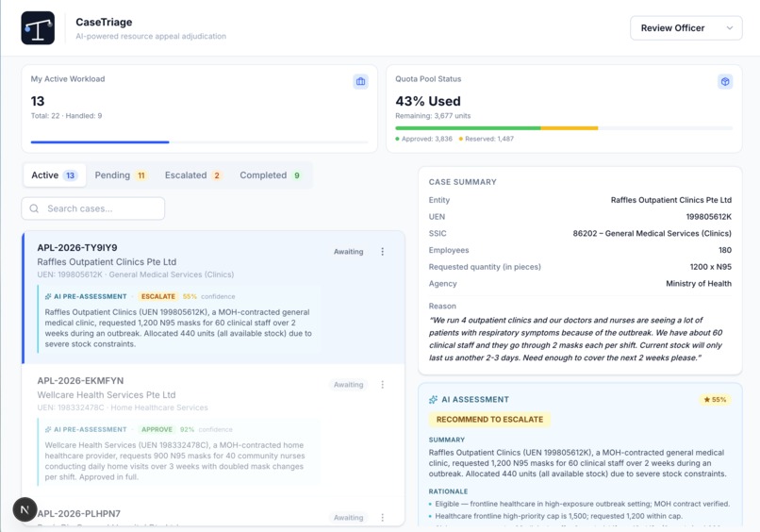
Task: Click 'Raffles Outpatient Clinics Pte Ltd' in case list
Action: click(107, 262)
